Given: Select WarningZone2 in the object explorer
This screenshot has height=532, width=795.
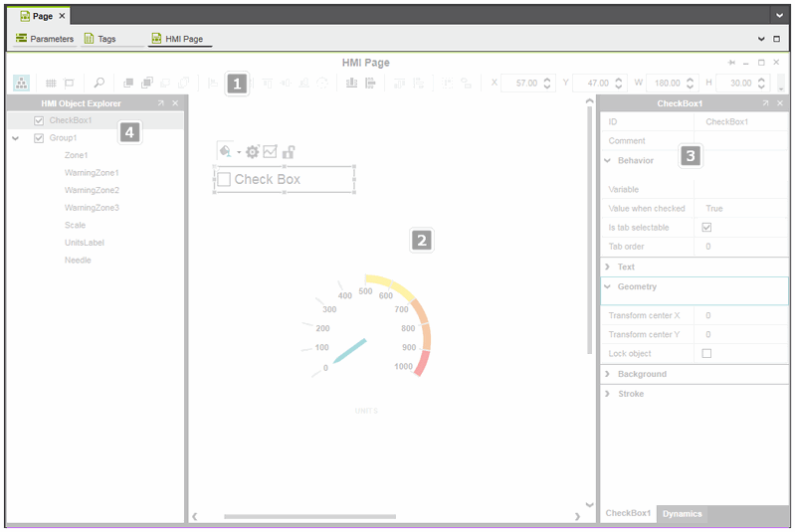Looking at the screenshot, I should coord(92,190).
